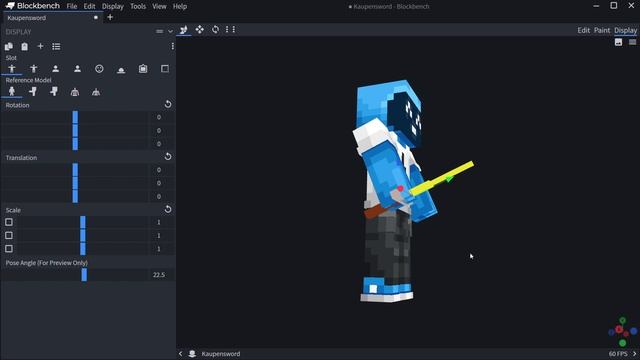Select the ground slot icon

coord(121,69)
